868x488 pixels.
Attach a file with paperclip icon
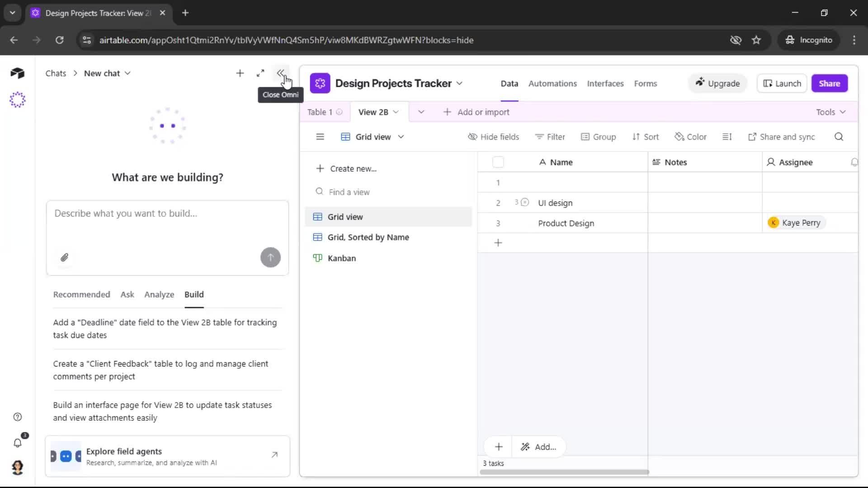64,258
